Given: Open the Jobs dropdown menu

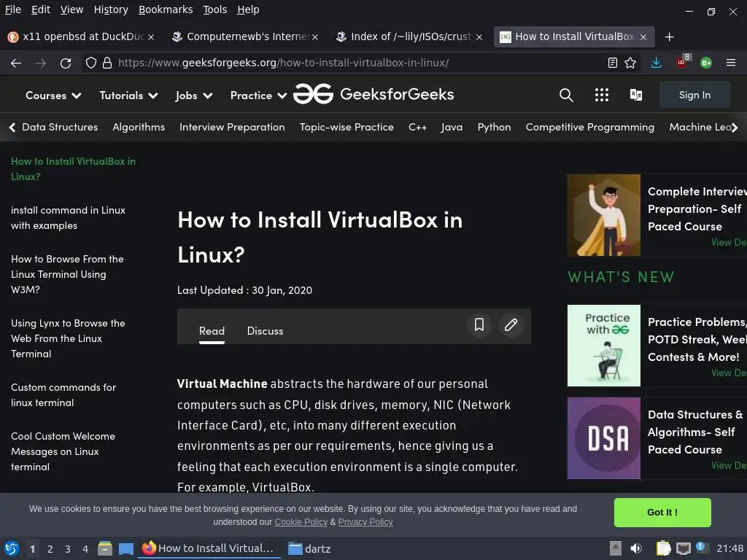Looking at the screenshot, I should 194,96.
